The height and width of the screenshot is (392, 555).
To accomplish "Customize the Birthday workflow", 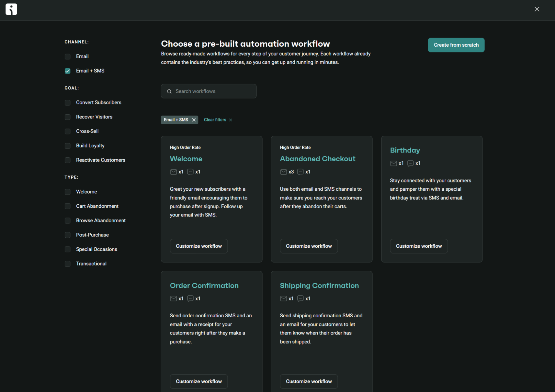I will coord(419,246).
